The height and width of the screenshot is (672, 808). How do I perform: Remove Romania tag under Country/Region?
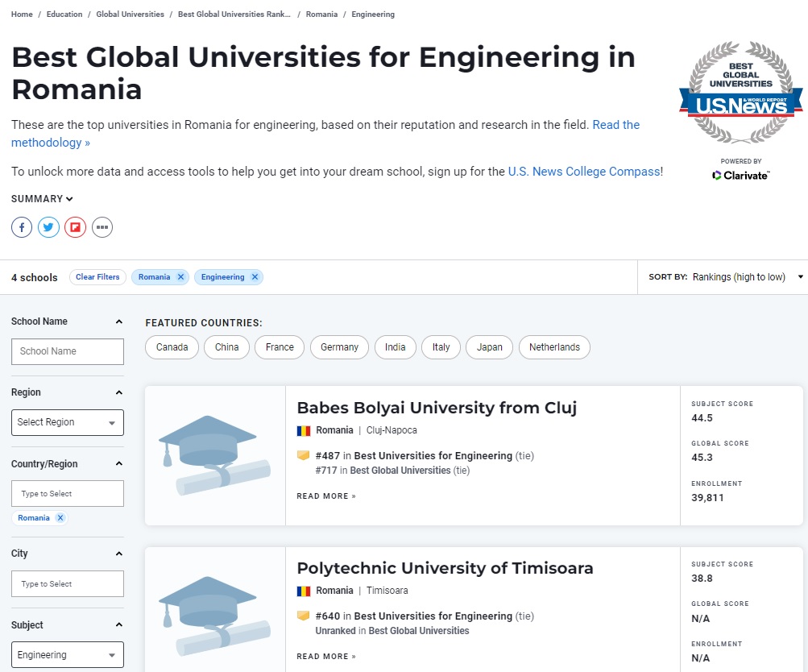pos(60,518)
